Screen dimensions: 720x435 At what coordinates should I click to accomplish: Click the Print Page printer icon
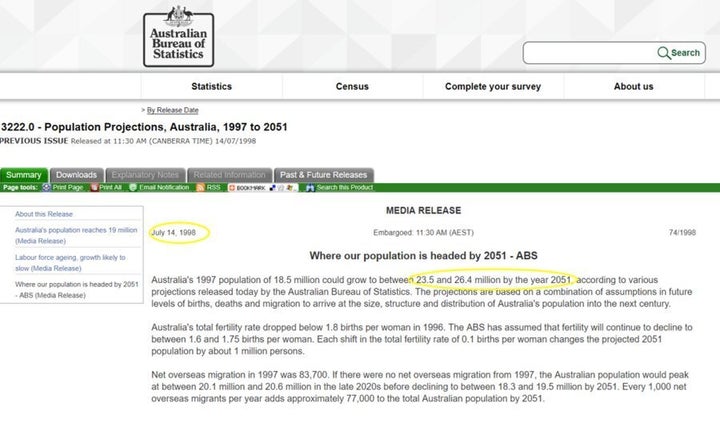(x=46, y=187)
